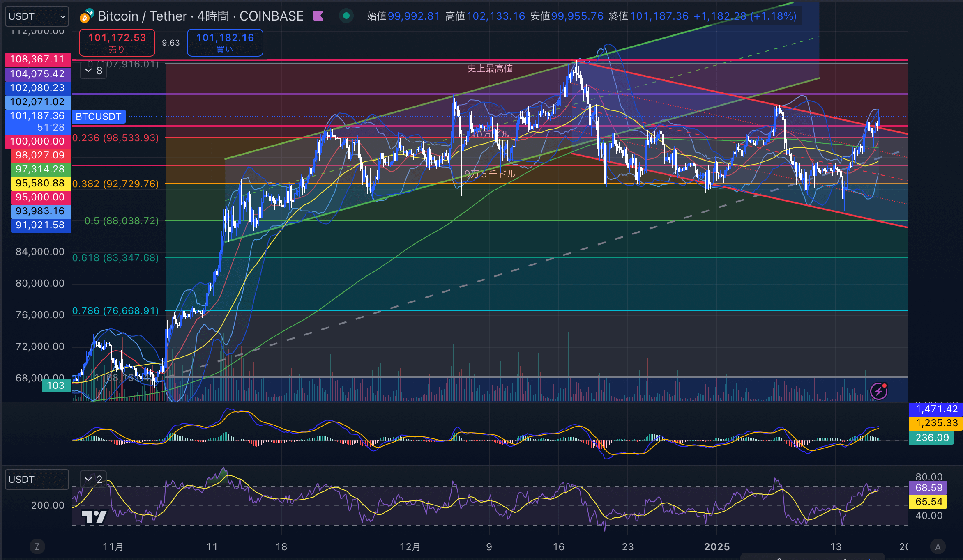Select the 104,075.42 purple price label
This screenshot has width=963, height=560.
(38, 74)
